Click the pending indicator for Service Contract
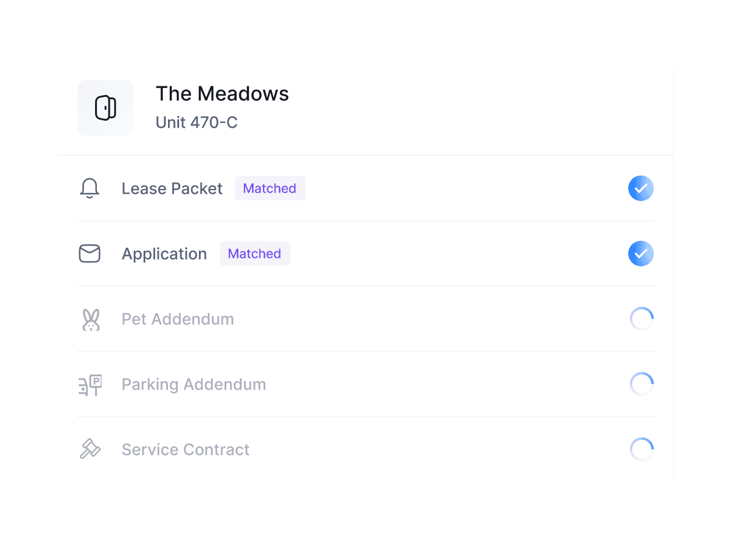The image size is (735, 560). point(642,450)
